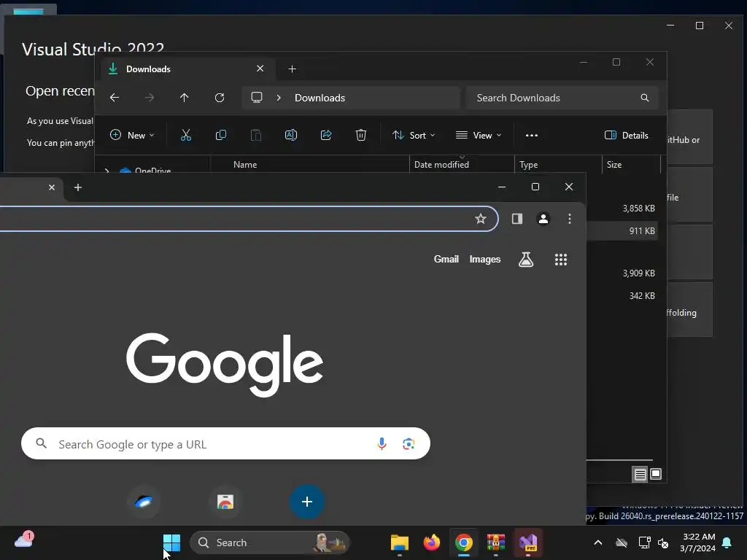Screen dimensions: 747x560
Task: Expand the OneDrive tree node
Action: pos(107,171)
